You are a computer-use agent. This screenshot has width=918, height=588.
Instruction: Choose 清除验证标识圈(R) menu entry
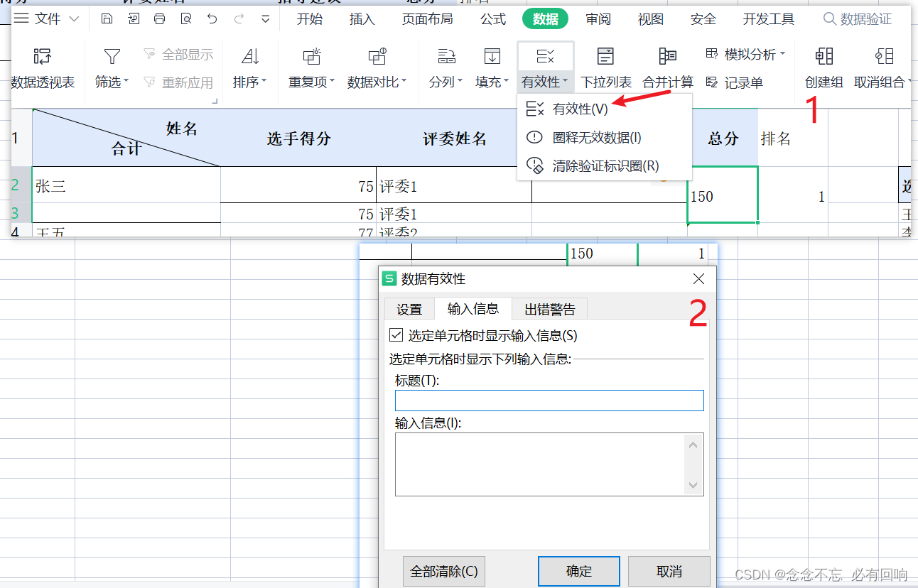click(605, 165)
